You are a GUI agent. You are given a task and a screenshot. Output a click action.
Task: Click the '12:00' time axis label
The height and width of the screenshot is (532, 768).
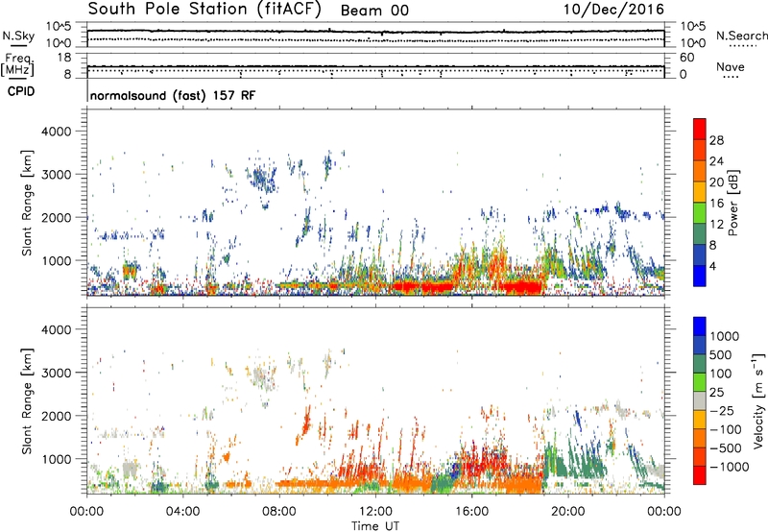(375, 512)
